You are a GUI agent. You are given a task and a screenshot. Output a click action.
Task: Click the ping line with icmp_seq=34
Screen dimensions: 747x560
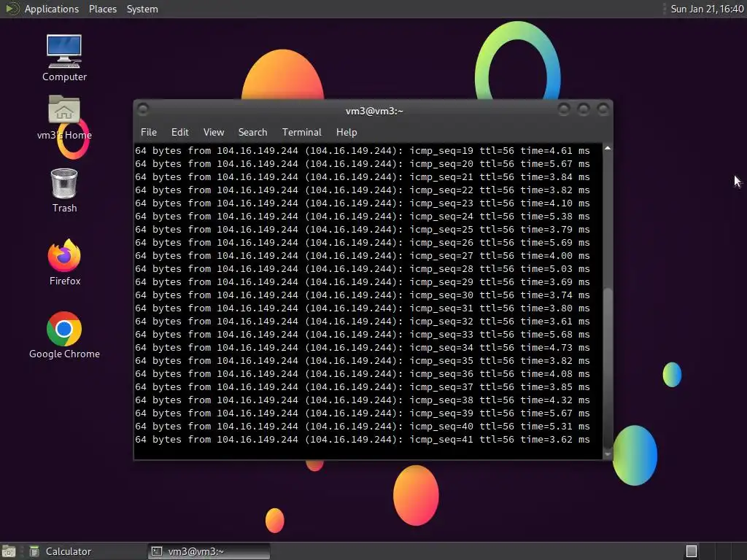coord(362,348)
